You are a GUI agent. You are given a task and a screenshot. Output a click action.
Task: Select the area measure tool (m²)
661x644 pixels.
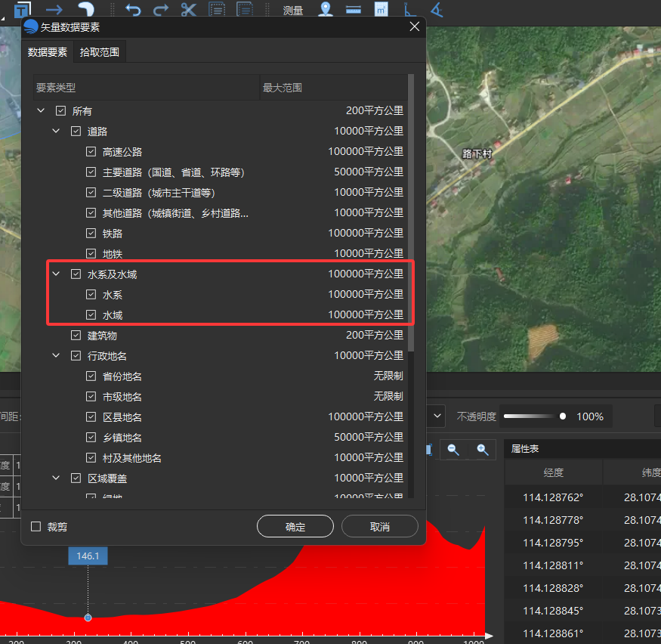tap(381, 9)
